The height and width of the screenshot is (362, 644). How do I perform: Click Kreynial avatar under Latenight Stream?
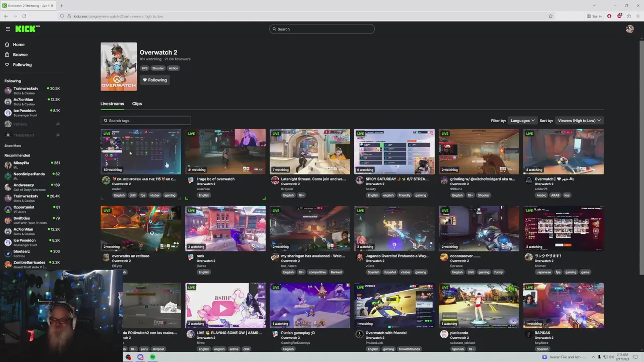(275, 180)
